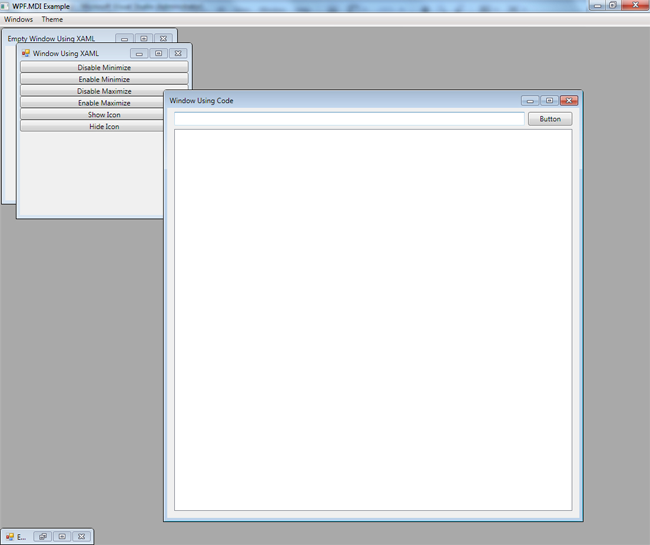This screenshot has width=650, height=545.
Task: Restore down the WPF.MDI Example main window
Action: tap(613, 5)
